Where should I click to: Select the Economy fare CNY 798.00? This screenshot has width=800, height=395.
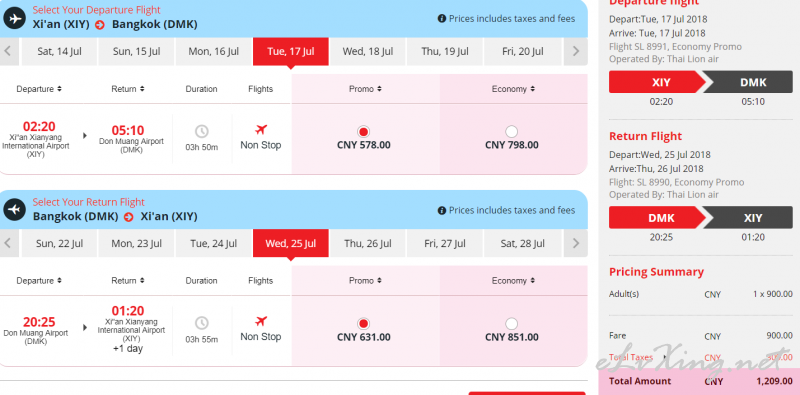pos(511,132)
